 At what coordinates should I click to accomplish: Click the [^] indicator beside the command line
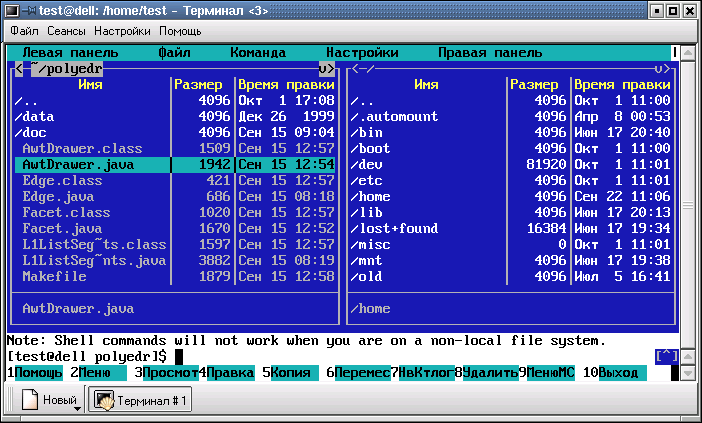click(x=665, y=356)
